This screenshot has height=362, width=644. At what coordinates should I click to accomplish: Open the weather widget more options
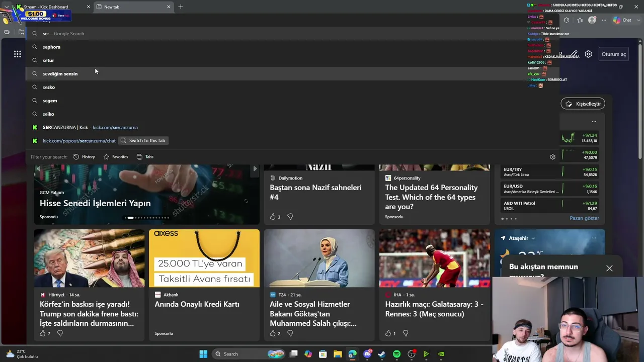594,238
